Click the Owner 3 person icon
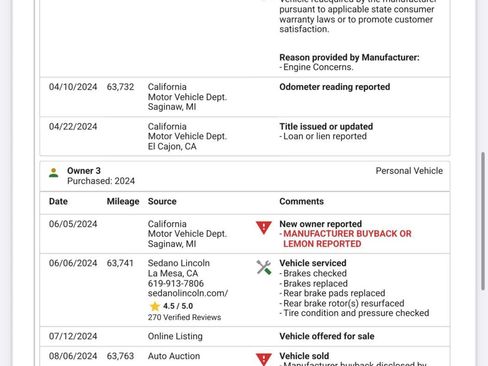 pos(54,173)
